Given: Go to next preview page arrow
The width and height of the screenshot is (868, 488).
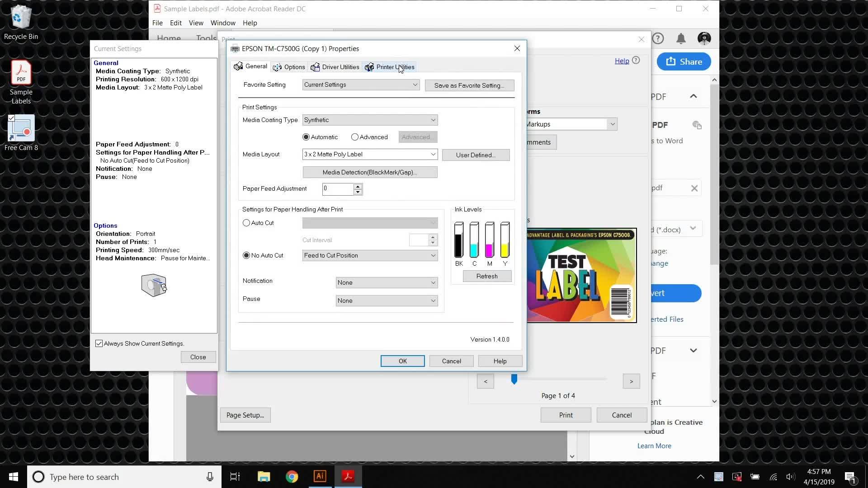Looking at the screenshot, I should pyautogui.click(x=631, y=381).
